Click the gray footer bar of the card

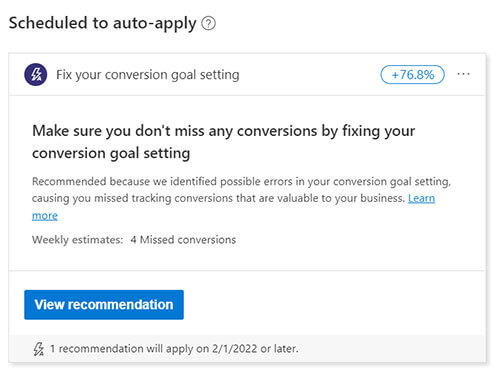point(247,349)
